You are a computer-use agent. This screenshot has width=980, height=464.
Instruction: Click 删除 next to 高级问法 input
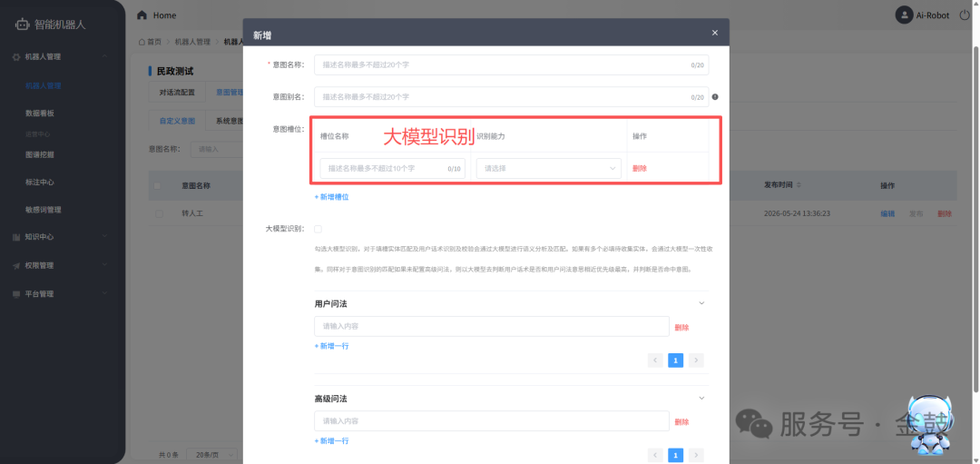(x=681, y=422)
